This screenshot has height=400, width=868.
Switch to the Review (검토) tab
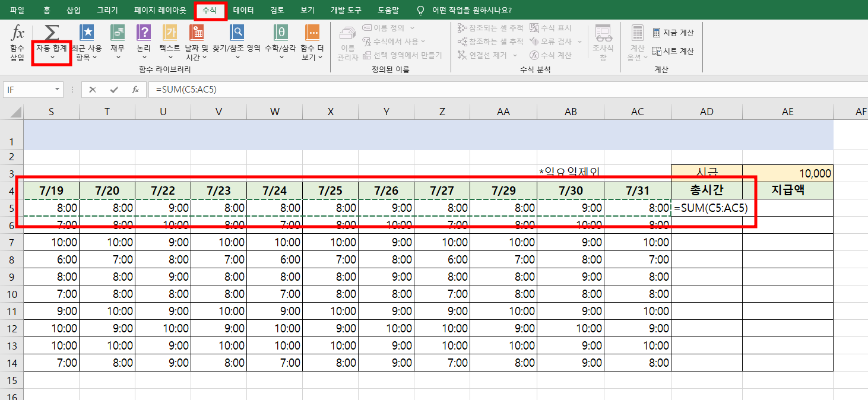(x=277, y=10)
